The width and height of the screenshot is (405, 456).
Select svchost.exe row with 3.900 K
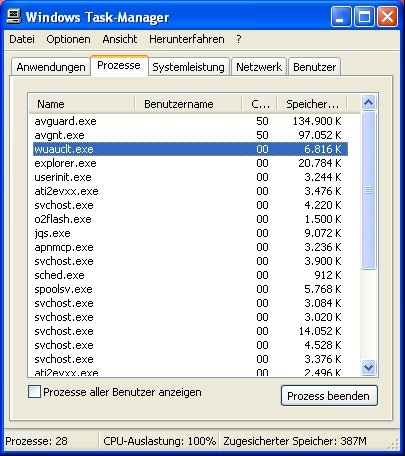point(190,261)
